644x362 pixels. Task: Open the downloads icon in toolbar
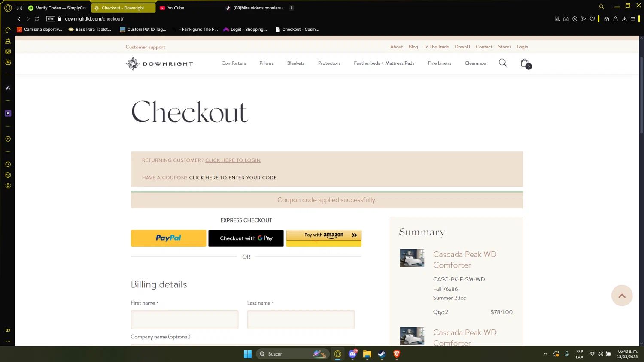[x=624, y=19]
